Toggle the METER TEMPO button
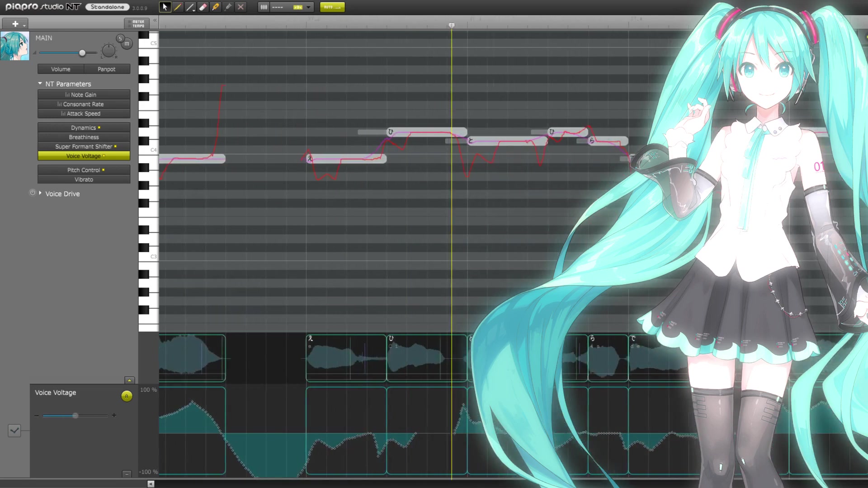This screenshot has width=868, height=488. (x=137, y=23)
